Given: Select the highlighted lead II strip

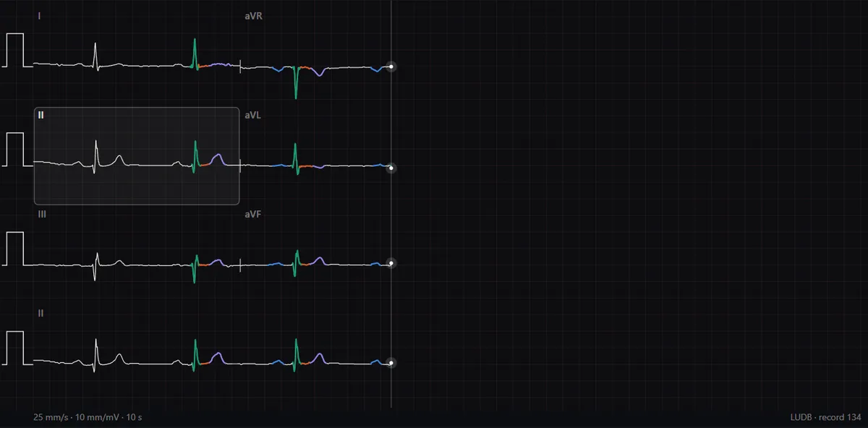Looking at the screenshot, I should click(x=137, y=156).
